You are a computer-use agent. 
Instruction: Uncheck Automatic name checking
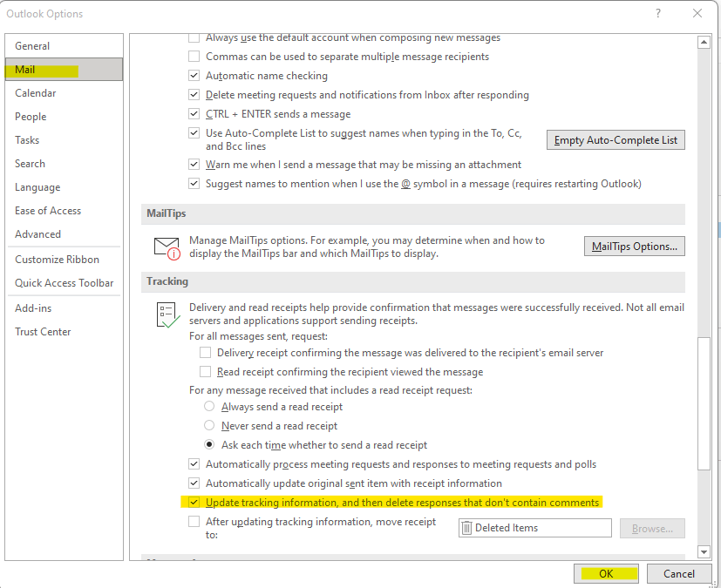tap(194, 76)
